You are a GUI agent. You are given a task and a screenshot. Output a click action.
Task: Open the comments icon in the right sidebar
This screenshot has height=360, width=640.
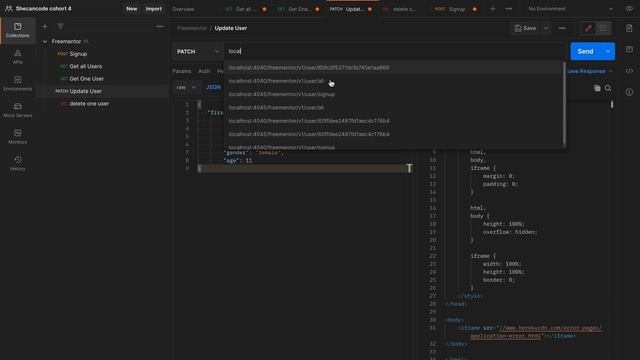pyautogui.click(x=629, y=49)
